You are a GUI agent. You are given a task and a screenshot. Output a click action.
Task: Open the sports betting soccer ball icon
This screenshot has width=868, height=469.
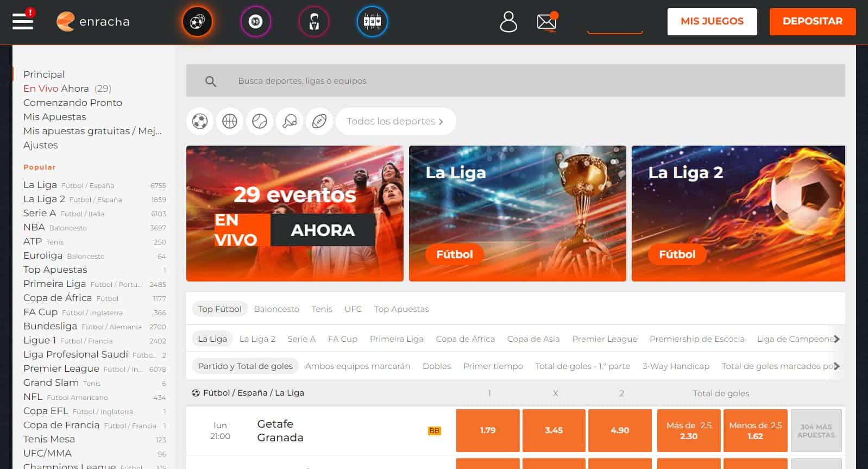pyautogui.click(x=197, y=22)
